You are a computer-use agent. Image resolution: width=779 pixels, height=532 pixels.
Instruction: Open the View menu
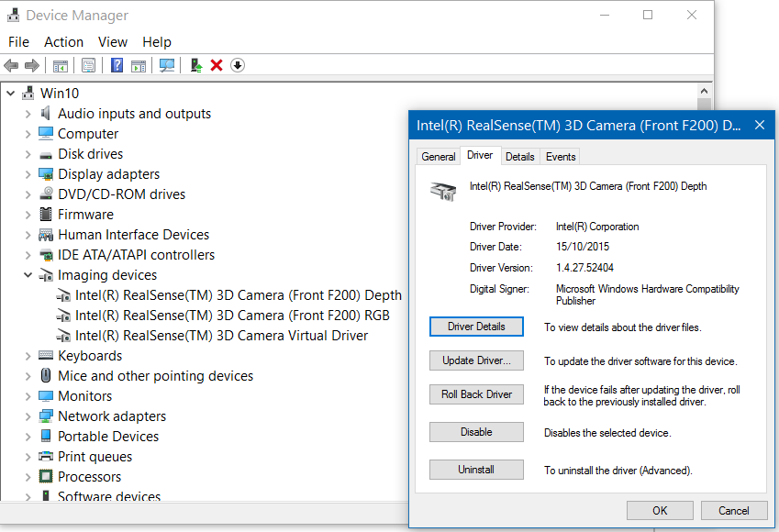[x=113, y=42]
